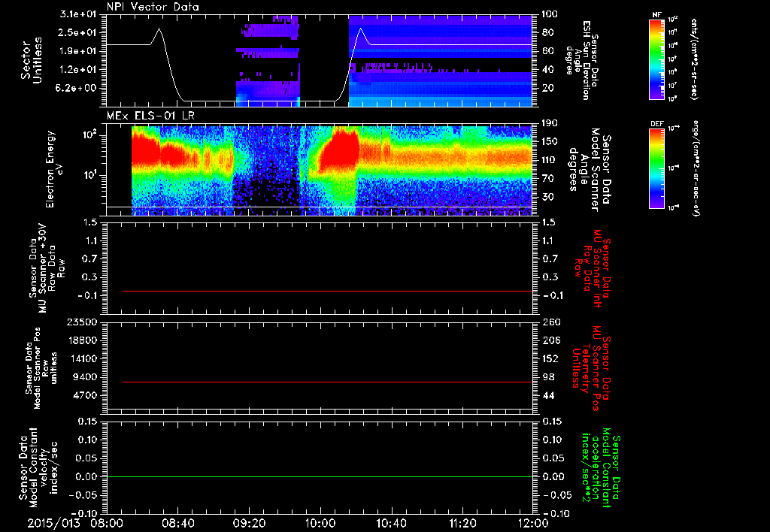Click the 1.9e+01 sector tick label

coord(78,51)
